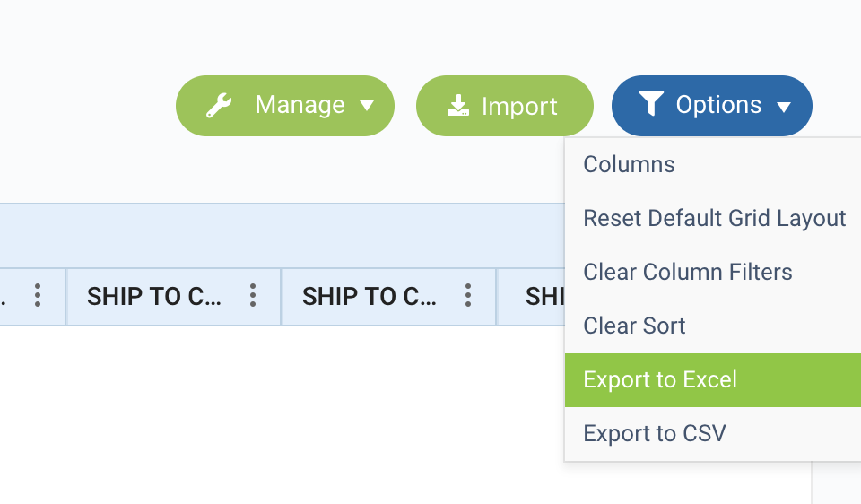Click the wrench icon on Manage button

(219, 106)
